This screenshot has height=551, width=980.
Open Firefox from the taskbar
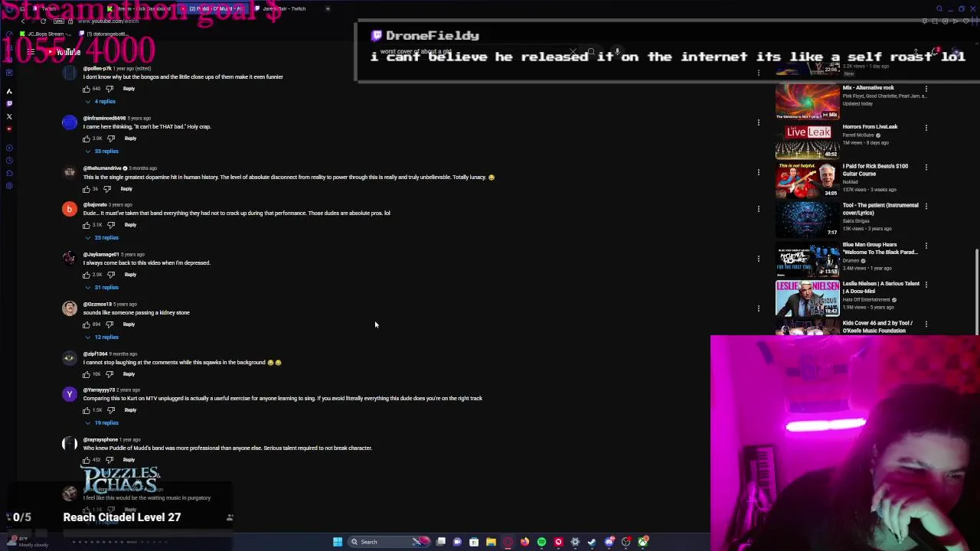pos(524,542)
